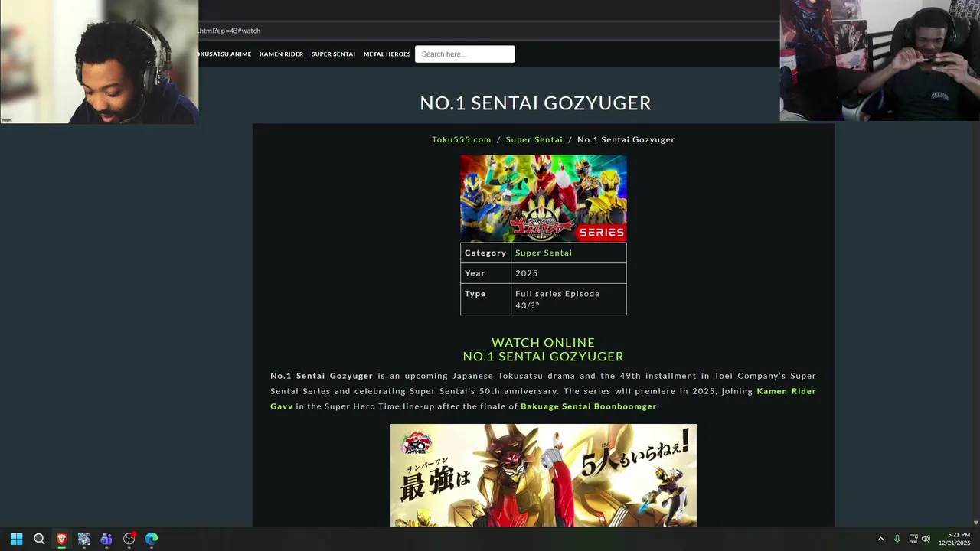Viewport: 980px width, 551px height.
Task: Open the anime-art pinned app in taskbar
Action: [x=84, y=539]
